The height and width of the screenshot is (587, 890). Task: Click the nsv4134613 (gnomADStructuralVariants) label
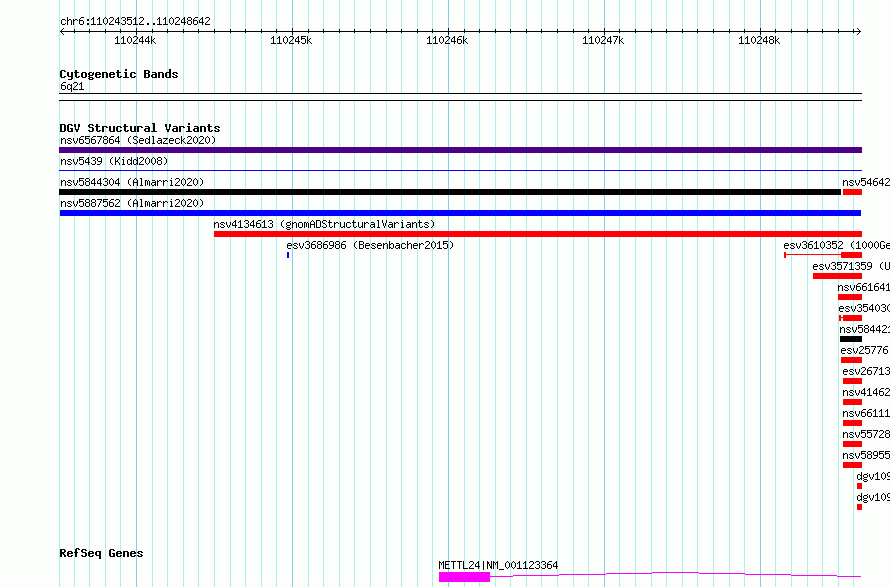click(324, 224)
